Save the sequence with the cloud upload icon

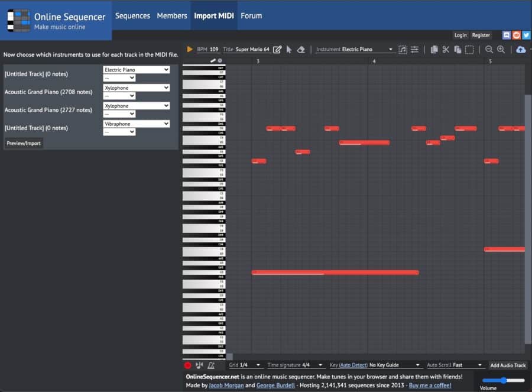click(x=521, y=50)
